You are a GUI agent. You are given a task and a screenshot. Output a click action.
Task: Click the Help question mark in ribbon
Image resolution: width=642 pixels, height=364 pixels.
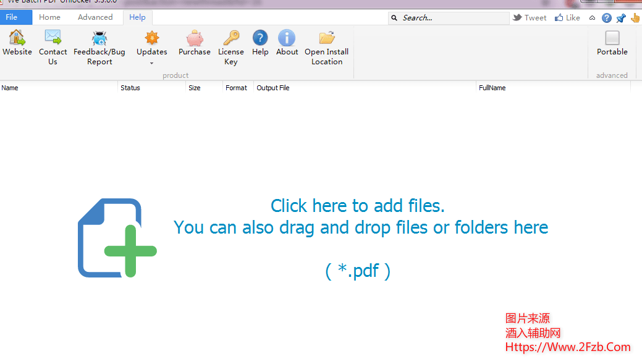coord(260,39)
